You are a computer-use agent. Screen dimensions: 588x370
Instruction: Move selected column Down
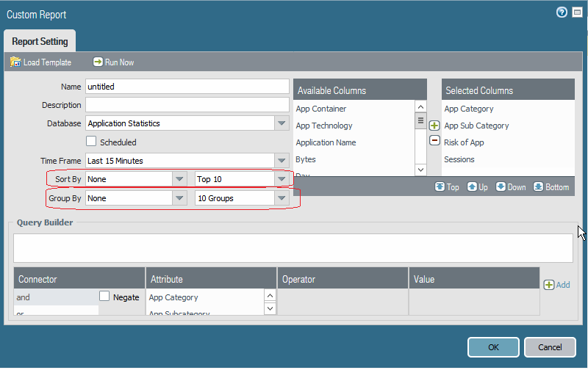tap(501, 186)
